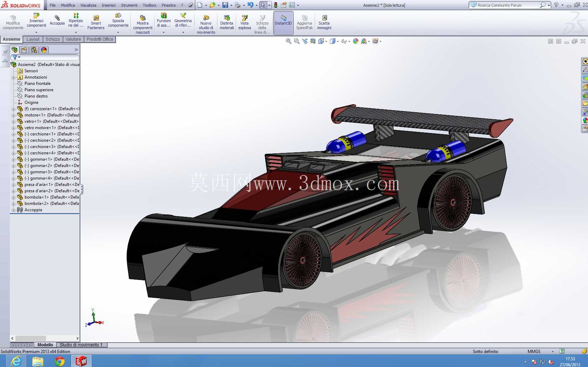Viewport: 588px width, 367px height.
Task: Click Mostra componenti nascosti
Action: point(143,25)
